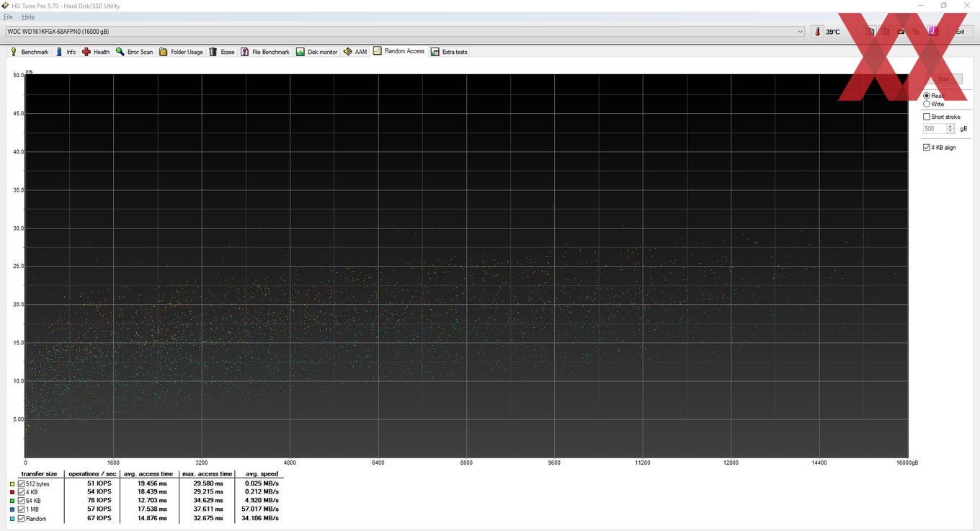Open the Erase tab
The image size is (980, 531).
click(222, 52)
